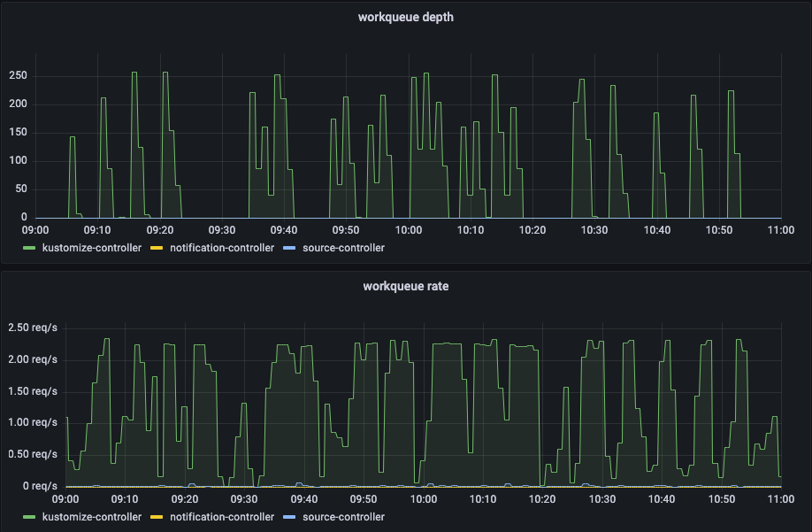The image size is (812, 532).
Task: Click yellow notification-controller swatch in depth legend
Action: pyautogui.click(x=157, y=248)
